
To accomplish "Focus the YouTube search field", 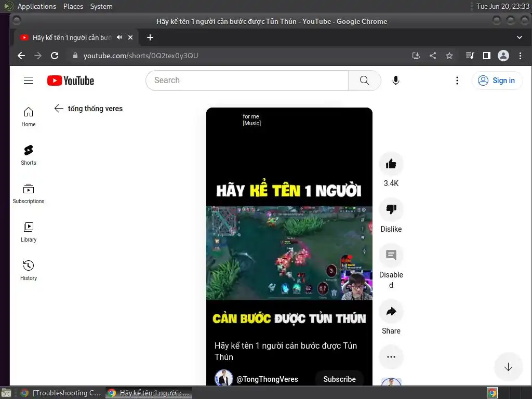I will [247, 81].
